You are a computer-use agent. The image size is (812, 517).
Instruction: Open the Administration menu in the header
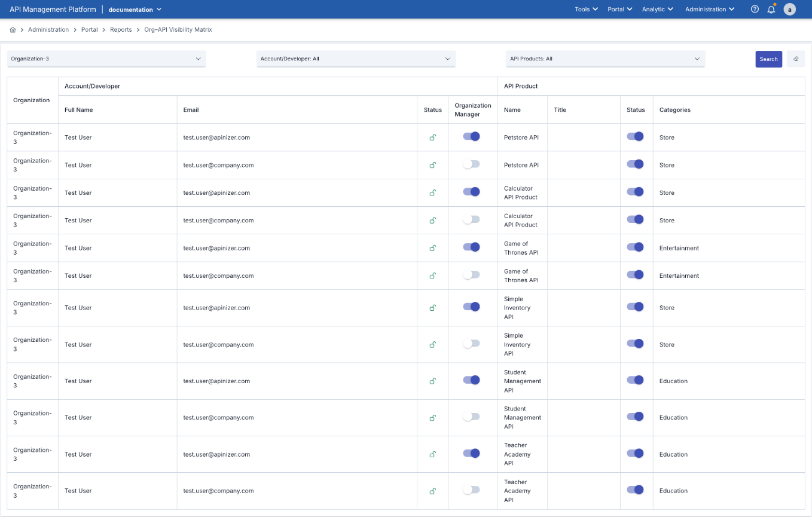709,9
